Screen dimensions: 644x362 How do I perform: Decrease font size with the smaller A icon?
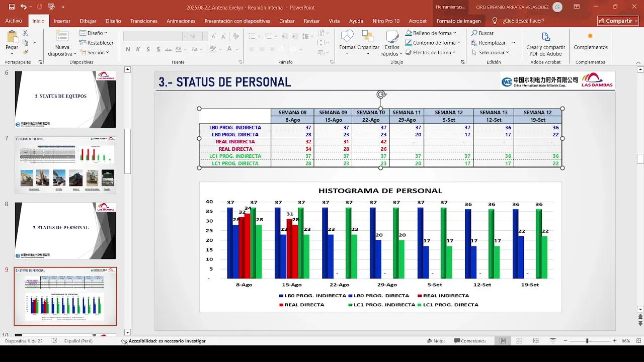[224, 36]
